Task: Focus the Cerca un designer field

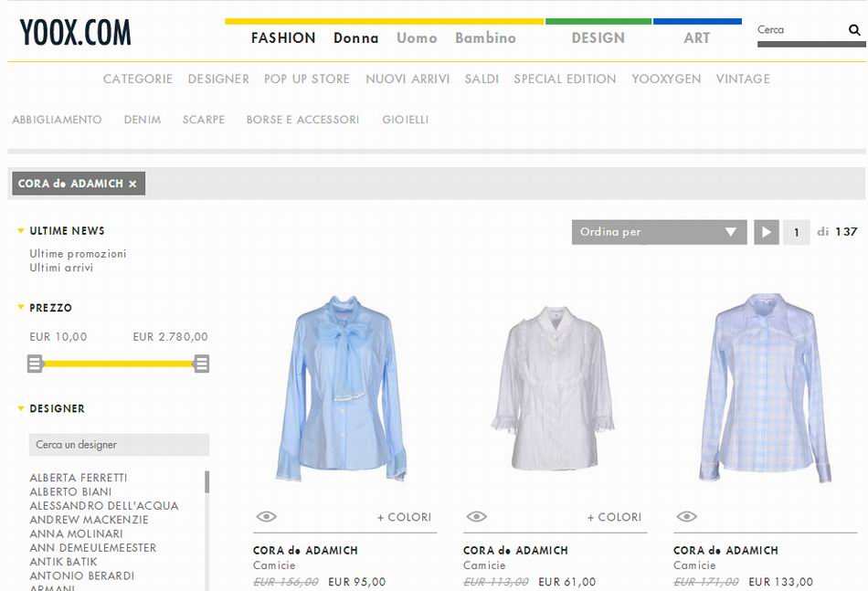Action: coord(119,444)
